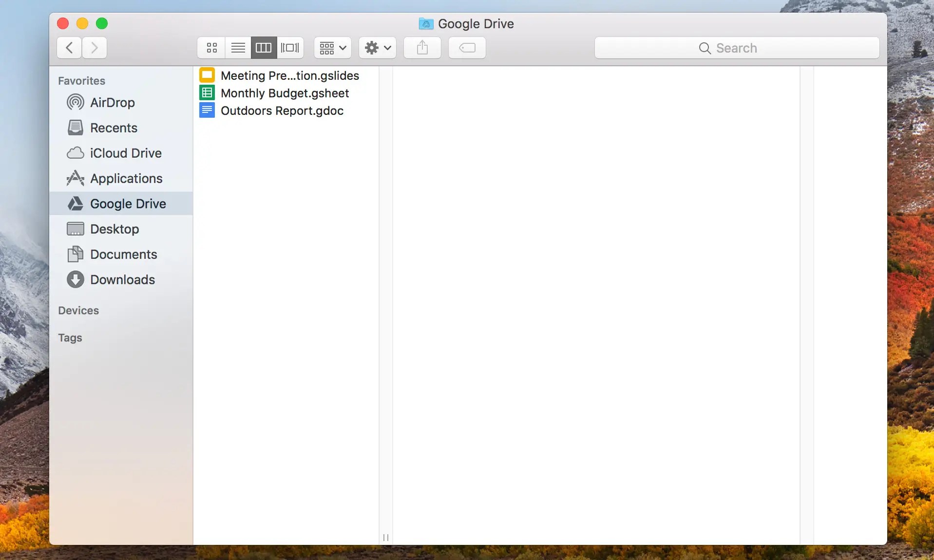
Task: Click the Favorites sidebar heading
Action: click(x=81, y=81)
